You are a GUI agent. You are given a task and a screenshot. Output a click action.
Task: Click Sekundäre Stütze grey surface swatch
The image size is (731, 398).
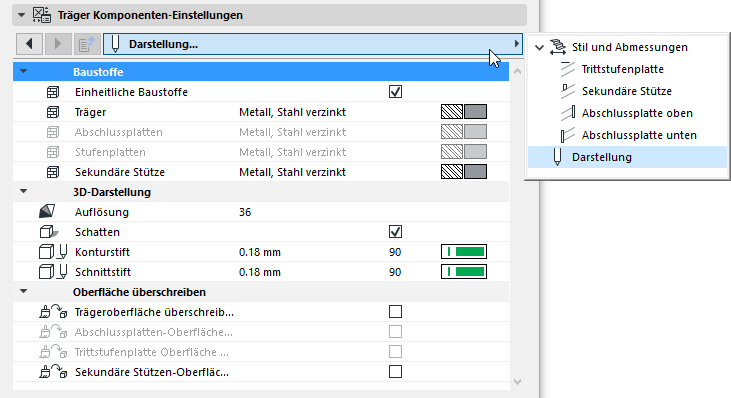pyautogui.click(x=475, y=172)
